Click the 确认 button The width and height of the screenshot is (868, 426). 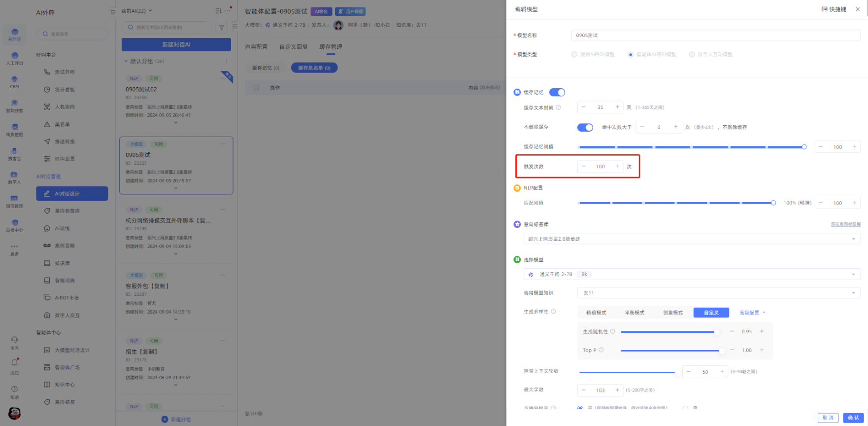853,418
